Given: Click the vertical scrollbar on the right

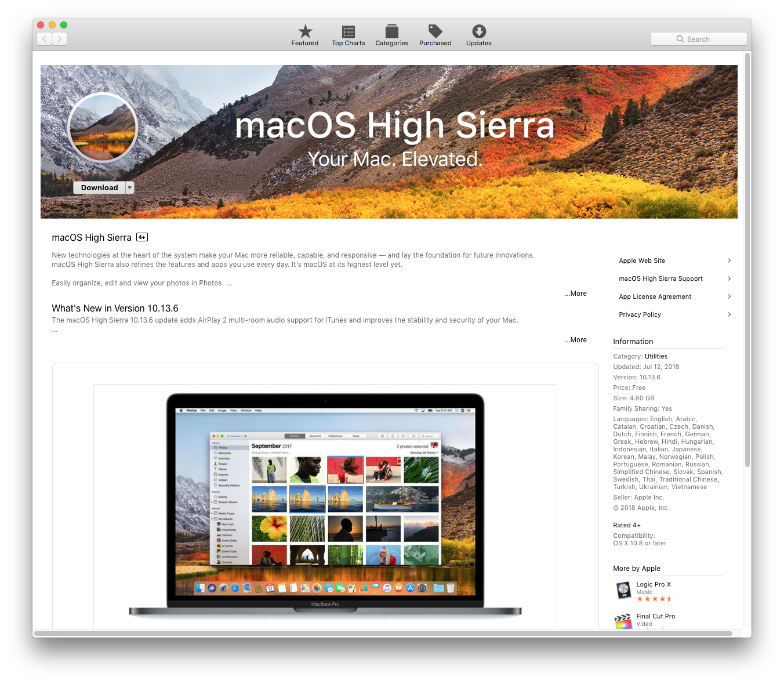Looking at the screenshot, I should [747, 259].
